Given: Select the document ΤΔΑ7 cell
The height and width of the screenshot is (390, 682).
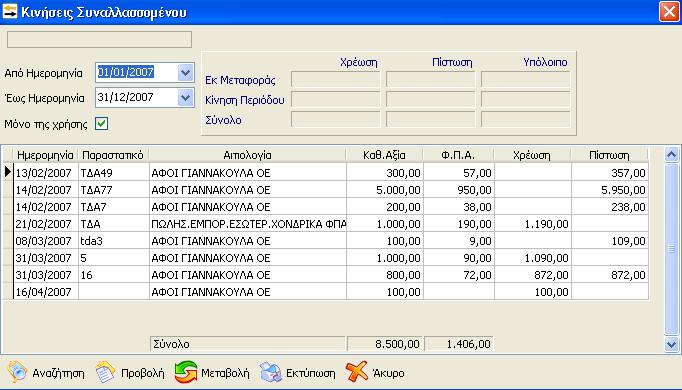Looking at the screenshot, I should 114,207.
